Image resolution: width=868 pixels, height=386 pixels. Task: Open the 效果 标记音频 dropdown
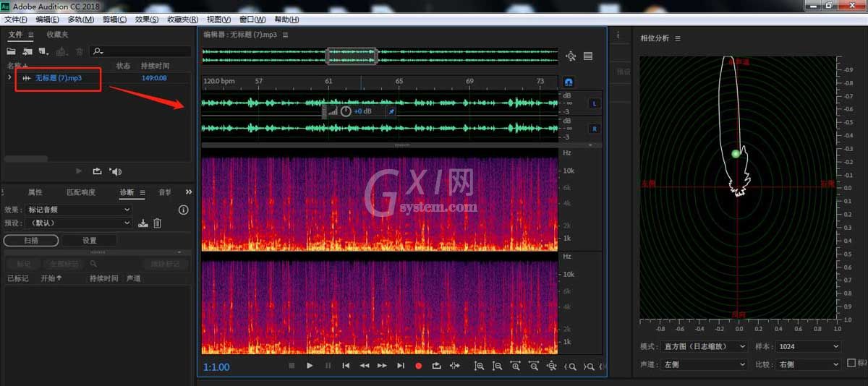point(80,210)
